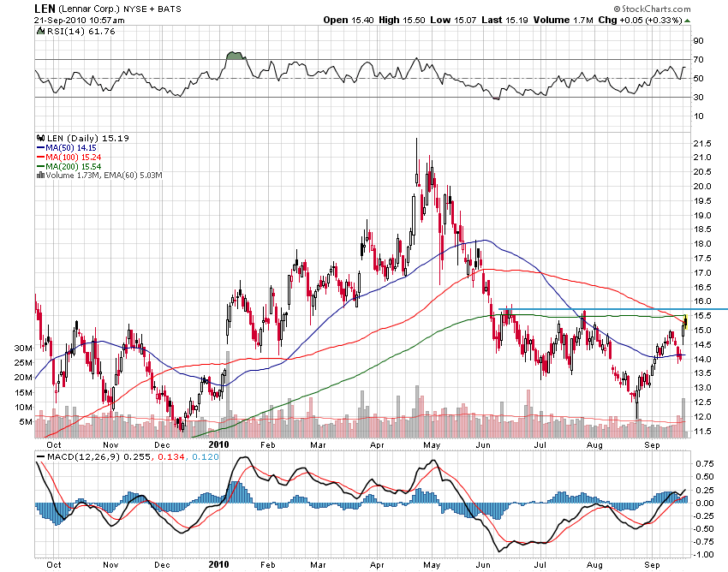Select the red MA(100) legend line marker

pyautogui.click(x=41, y=157)
